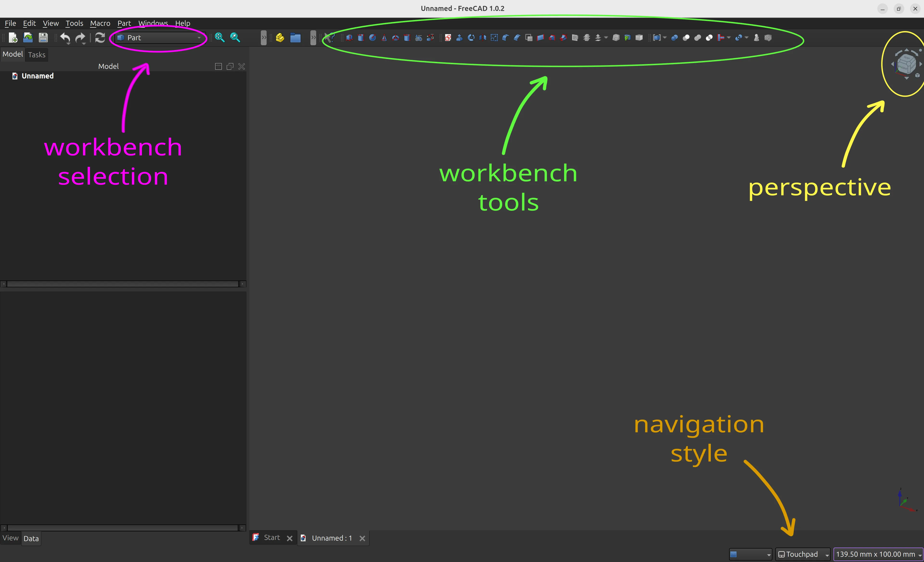Open the Extrude tool

[x=459, y=38]
